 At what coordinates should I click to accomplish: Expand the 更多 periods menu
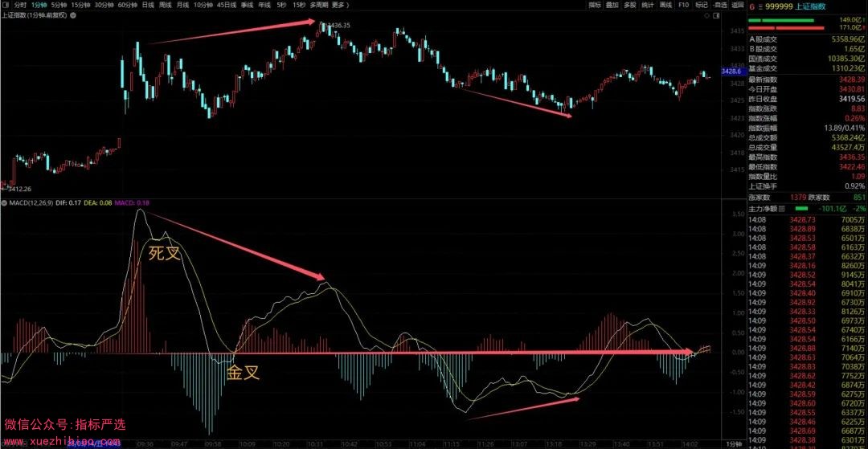(x=339, y=5)
